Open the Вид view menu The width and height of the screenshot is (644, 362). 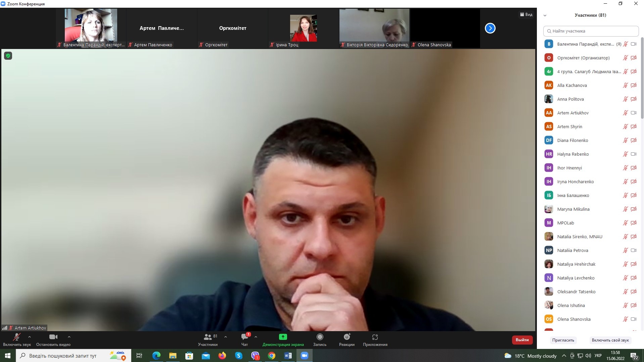(x=526, y=14)
